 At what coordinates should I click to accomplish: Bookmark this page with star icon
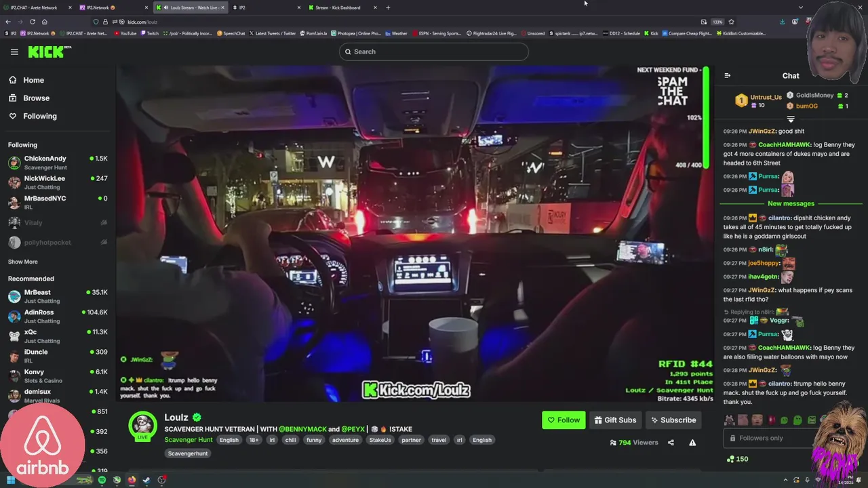click(731, 22)
